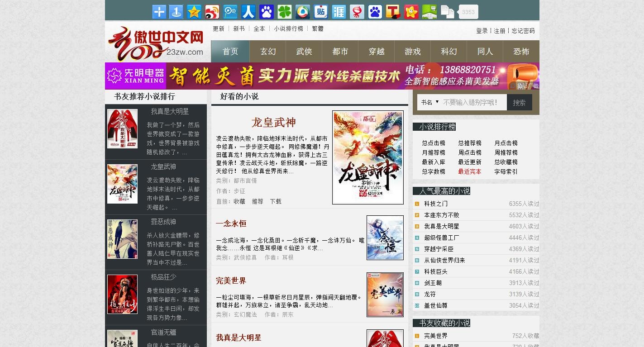Open the 科幻 category tab
The image size is (644, 347).
449,52
